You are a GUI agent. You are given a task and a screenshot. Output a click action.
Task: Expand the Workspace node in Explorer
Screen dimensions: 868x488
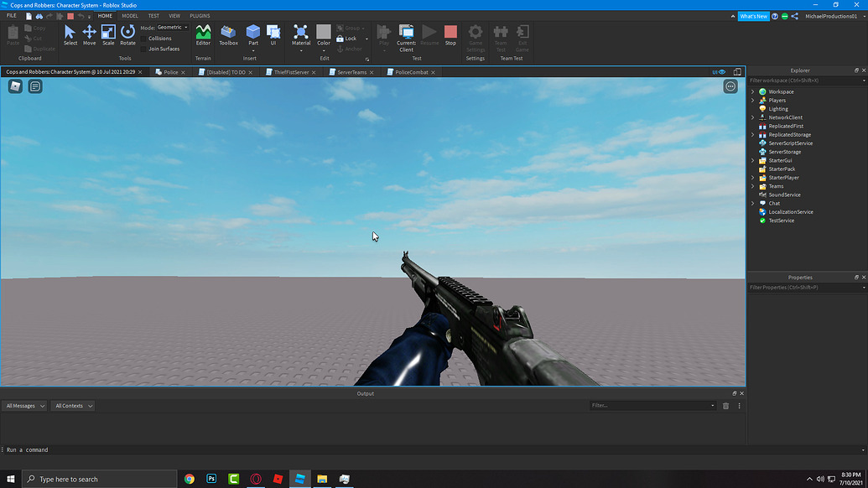752,92
